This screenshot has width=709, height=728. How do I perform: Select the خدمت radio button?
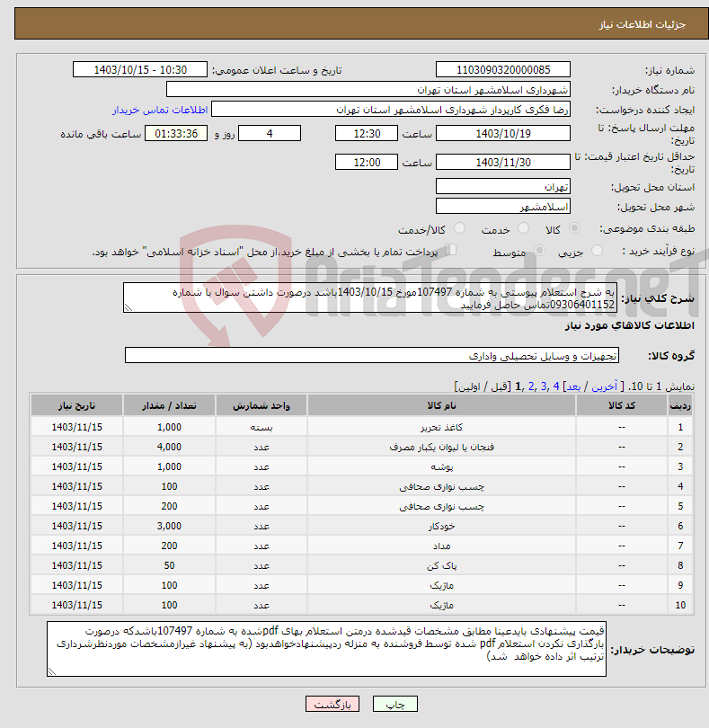pos(523,228)
